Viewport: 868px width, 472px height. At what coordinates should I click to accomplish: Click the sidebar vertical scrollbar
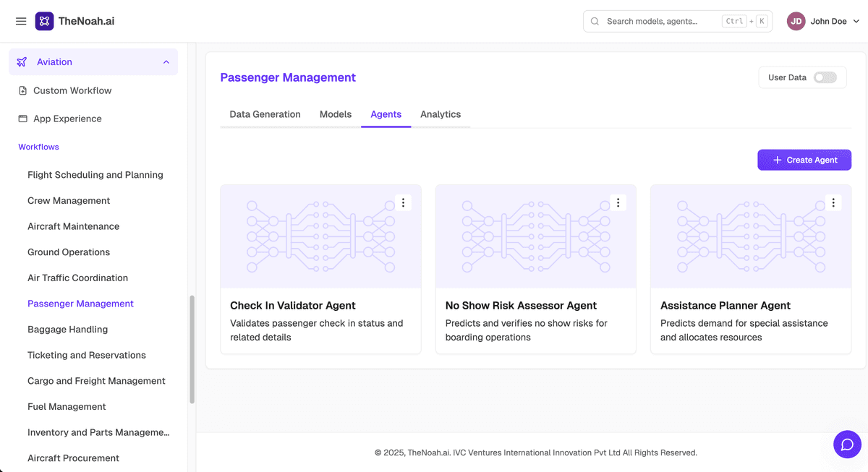[192, 349]
